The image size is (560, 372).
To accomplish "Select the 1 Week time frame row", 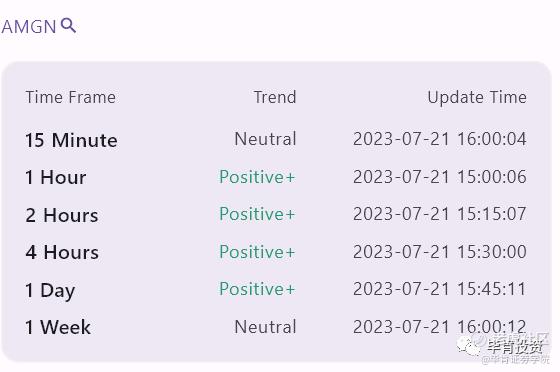I will [276, 327].
